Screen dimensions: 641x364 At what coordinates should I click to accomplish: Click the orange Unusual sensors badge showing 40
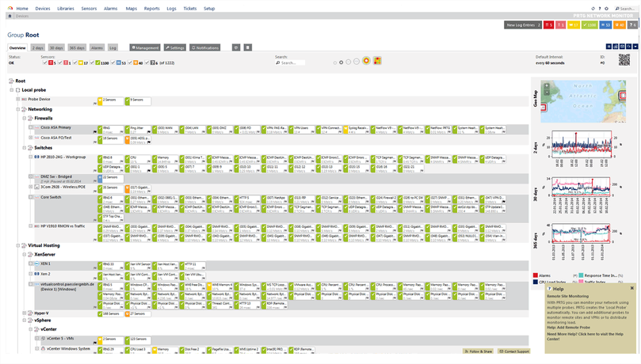620,25
